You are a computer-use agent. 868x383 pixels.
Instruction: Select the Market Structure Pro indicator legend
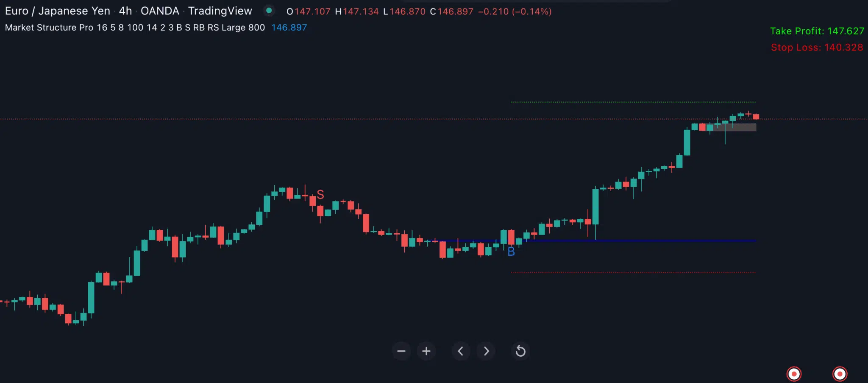[x=135, y=28]
